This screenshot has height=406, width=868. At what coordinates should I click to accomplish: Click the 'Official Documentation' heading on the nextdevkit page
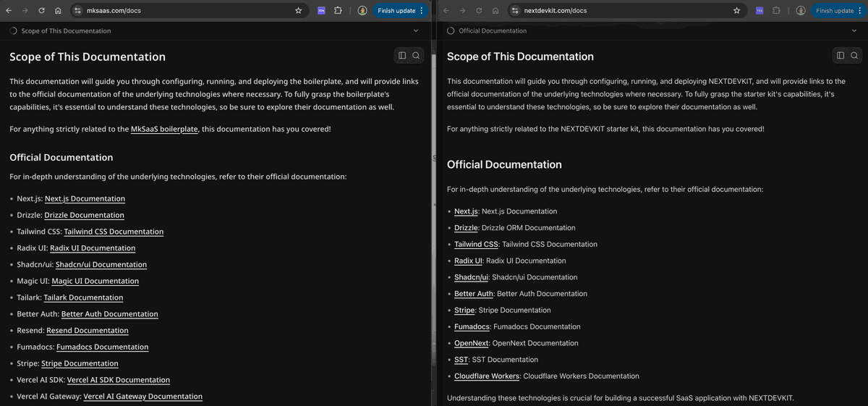[504, 164]
